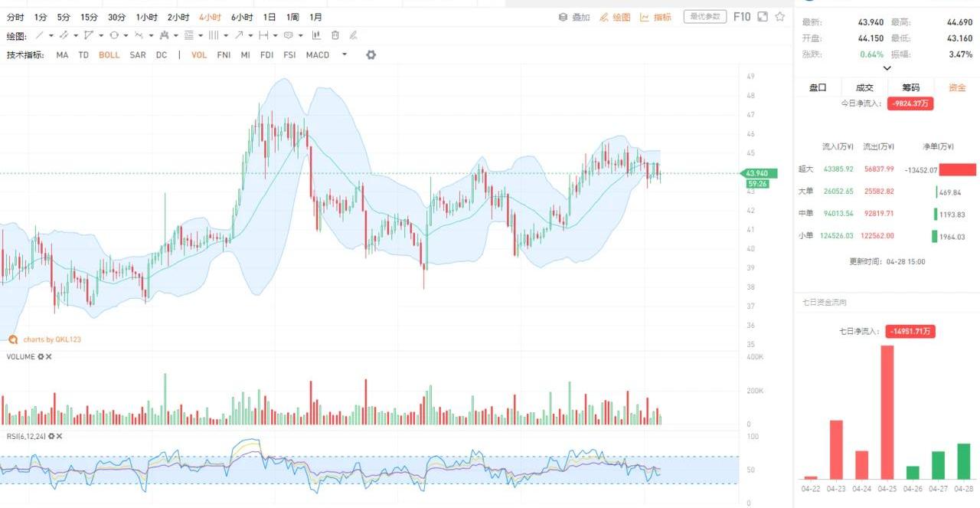Click the trash icon in the drawing toolbar
Image resolution: width=980 pixels, height=508 pixels.
335,35
